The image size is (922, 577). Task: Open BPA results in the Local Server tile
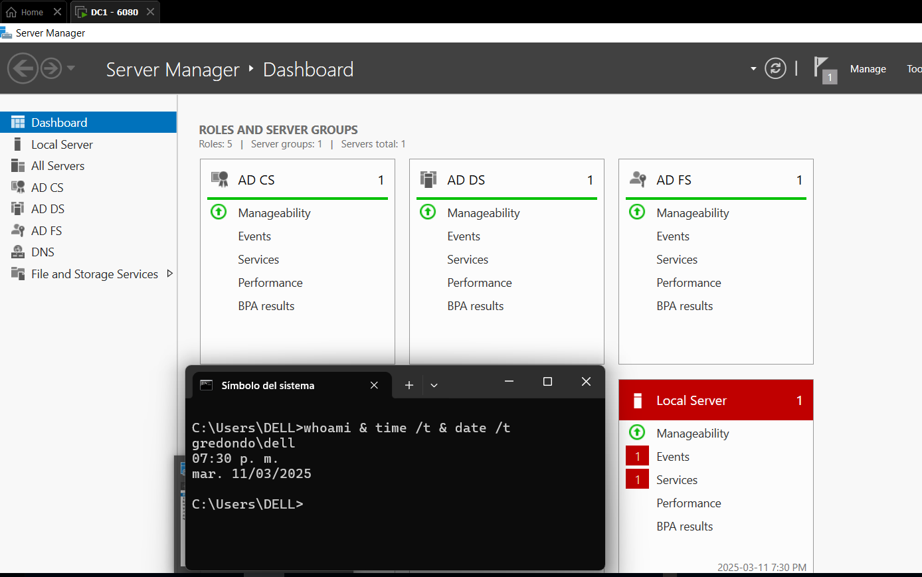pos(684,526)
